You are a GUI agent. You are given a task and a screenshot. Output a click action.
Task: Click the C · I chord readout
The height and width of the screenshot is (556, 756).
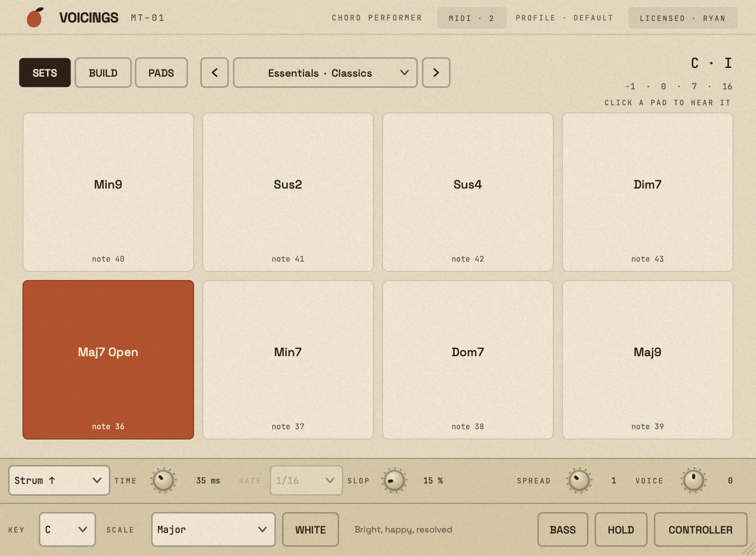[x=712, y=63]
